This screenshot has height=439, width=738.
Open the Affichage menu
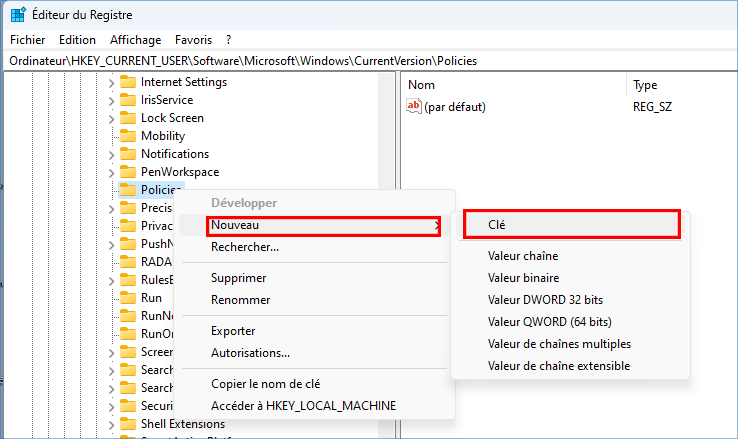coord(135,40)
